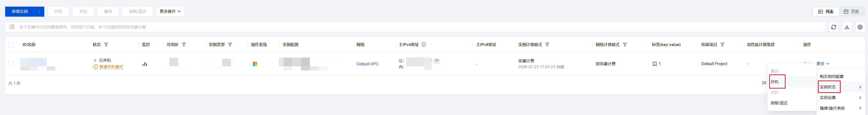Choose 购买相同配置 in the more menu
This screenshot has height=115, width=868.
tap(831, 77)
